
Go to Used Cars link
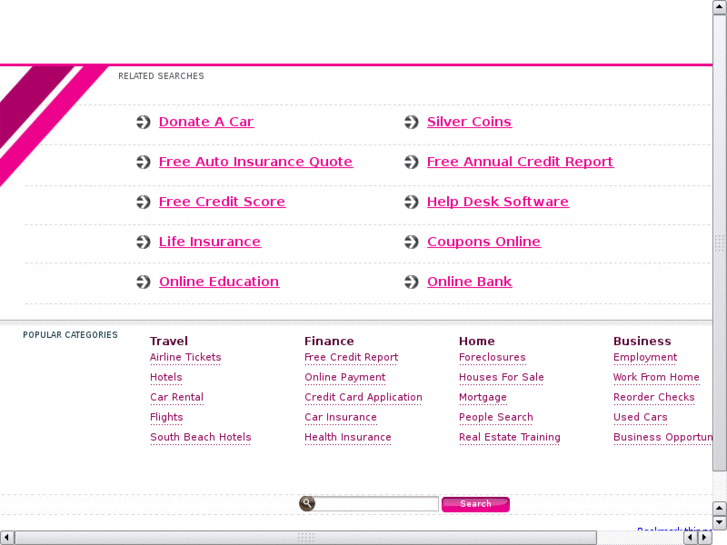[640, 417]
